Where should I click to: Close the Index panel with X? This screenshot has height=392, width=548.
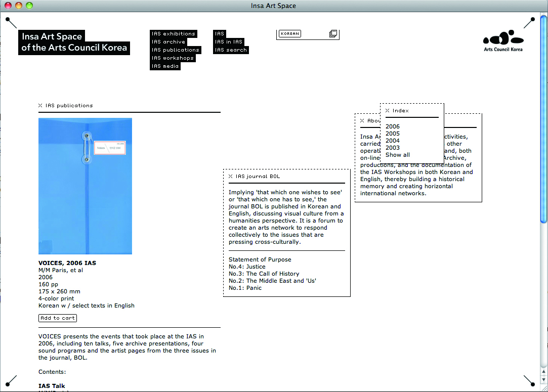pyautogui.click(x=388, y=111)
